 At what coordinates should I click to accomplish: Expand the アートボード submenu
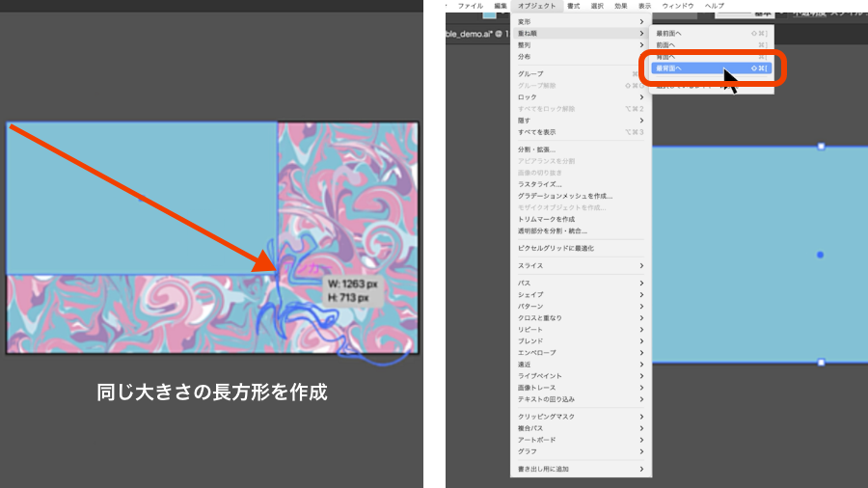point(581,440)
